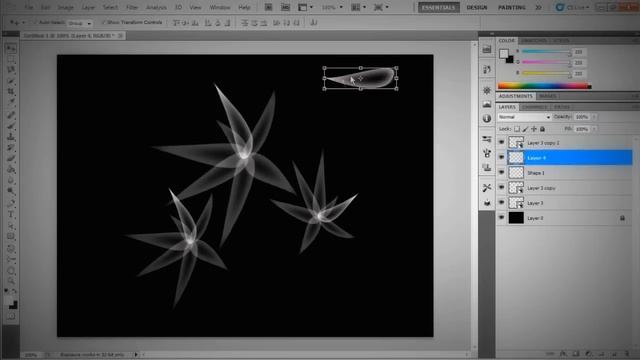
Task: Open the File menu
Action: click(29, 7)
